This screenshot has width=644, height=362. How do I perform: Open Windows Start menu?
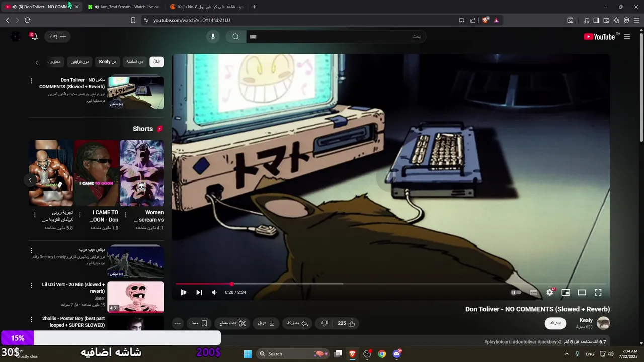point(248,354)
